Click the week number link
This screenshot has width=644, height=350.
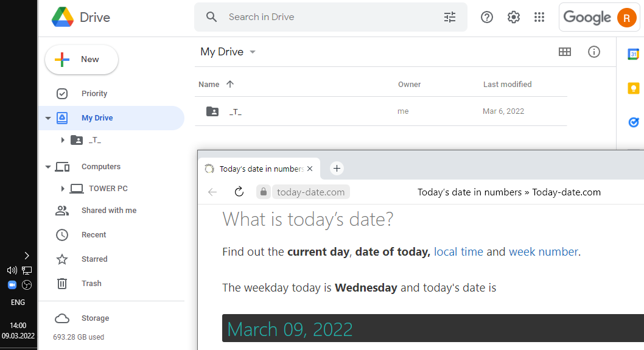pos(543,251)
